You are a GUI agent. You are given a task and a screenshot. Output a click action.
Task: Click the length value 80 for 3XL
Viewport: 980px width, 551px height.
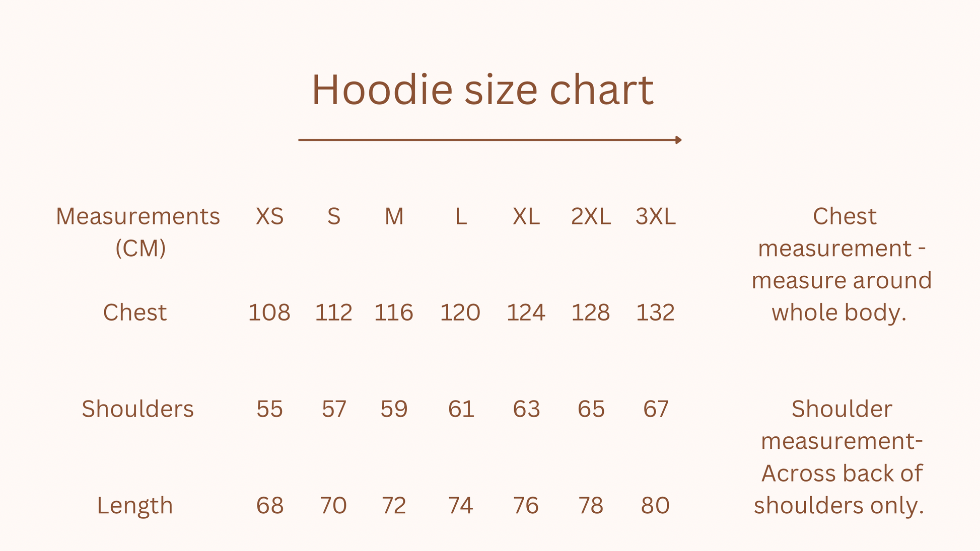coord(655,506)
